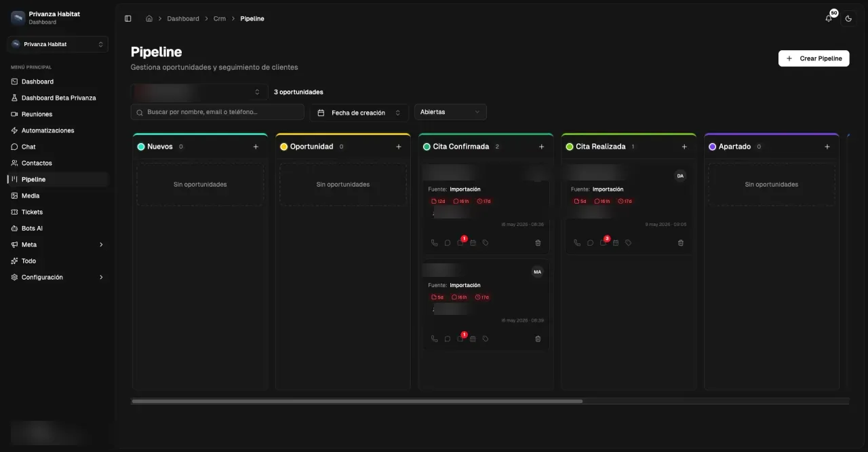868x452 pixels.
Task: Open tags on the MA card
Action: click(486, 339)
